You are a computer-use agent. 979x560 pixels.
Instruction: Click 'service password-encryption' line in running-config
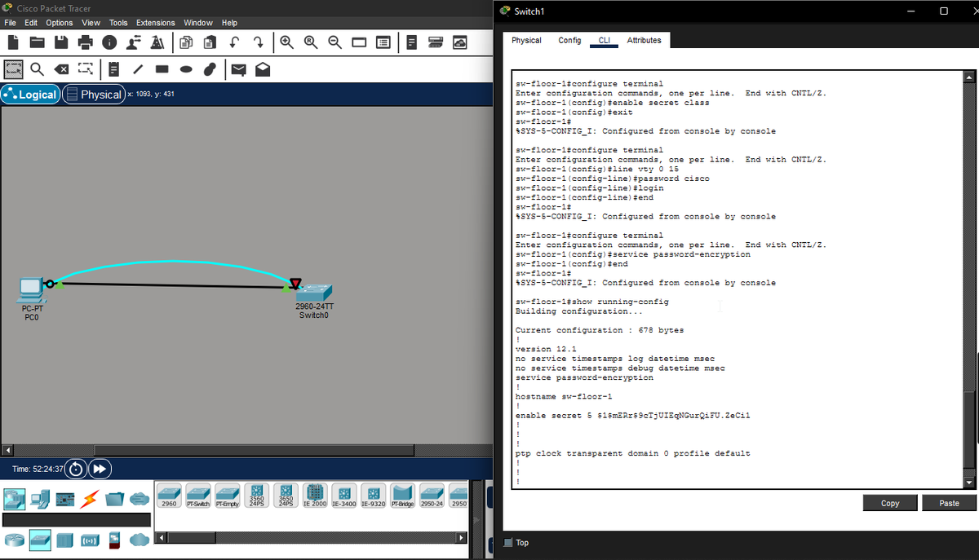[x=584, y=377]
